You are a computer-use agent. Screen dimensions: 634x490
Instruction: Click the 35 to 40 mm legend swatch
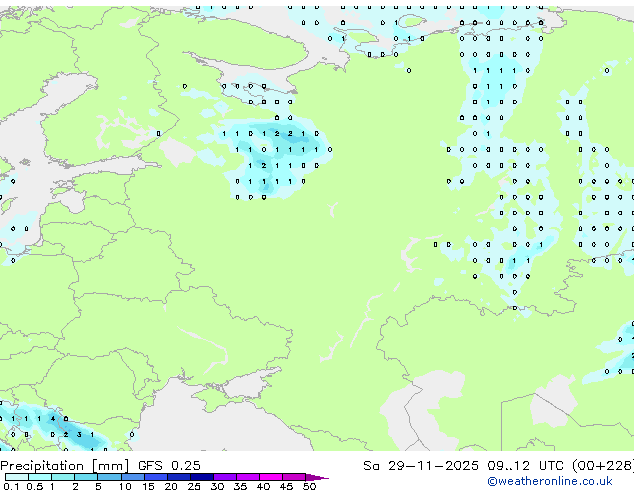click(248, 477)
